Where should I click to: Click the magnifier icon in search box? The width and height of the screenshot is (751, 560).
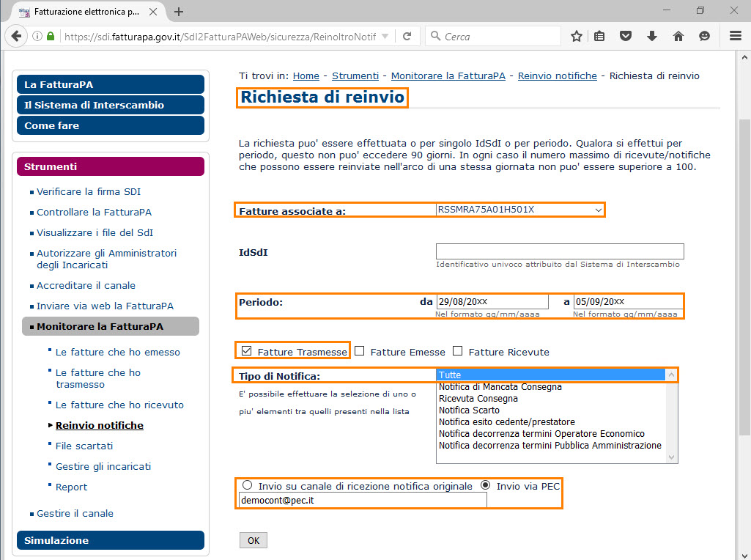435,36
